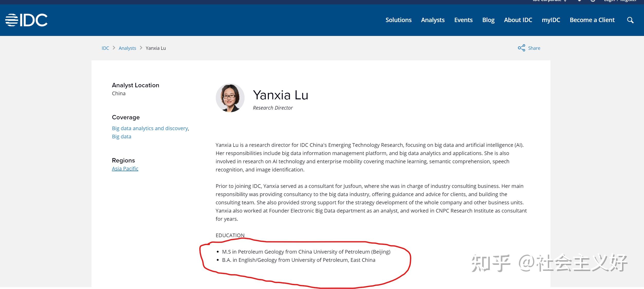This screenshot has height=289, width=644.
Task: Open the About IDC menu
Action: tap(518, 20)
